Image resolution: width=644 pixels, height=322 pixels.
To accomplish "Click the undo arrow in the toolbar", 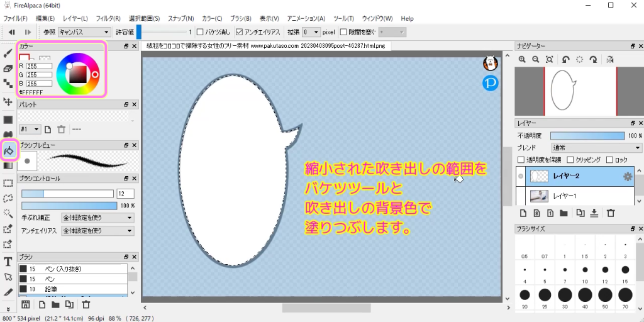I will click(12, 32).
